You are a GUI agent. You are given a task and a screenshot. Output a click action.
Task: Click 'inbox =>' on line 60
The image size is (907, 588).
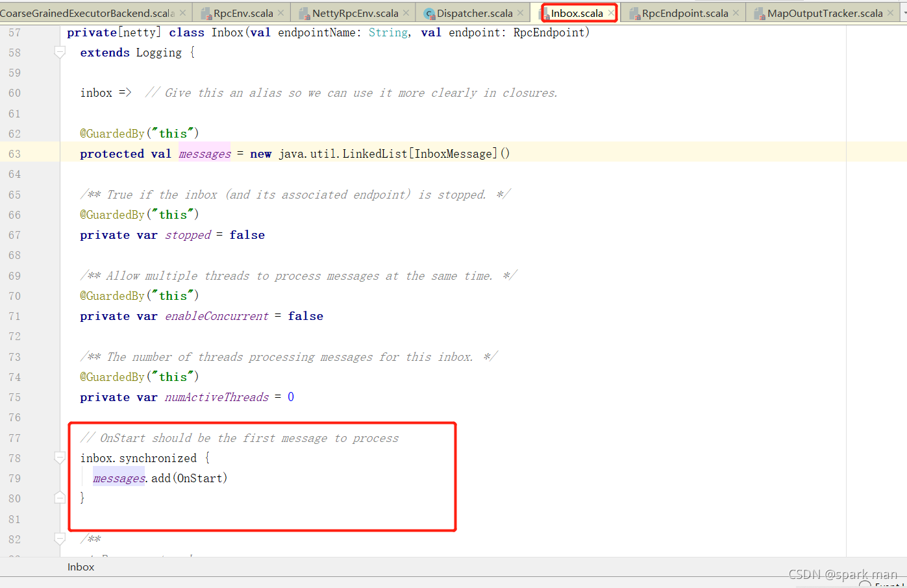point(106,93)
